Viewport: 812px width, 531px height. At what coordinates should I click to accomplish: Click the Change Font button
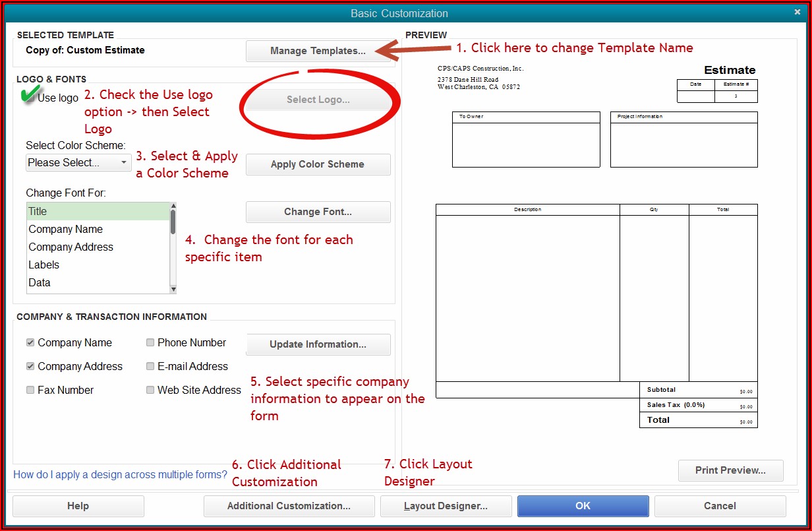[318, 212]
